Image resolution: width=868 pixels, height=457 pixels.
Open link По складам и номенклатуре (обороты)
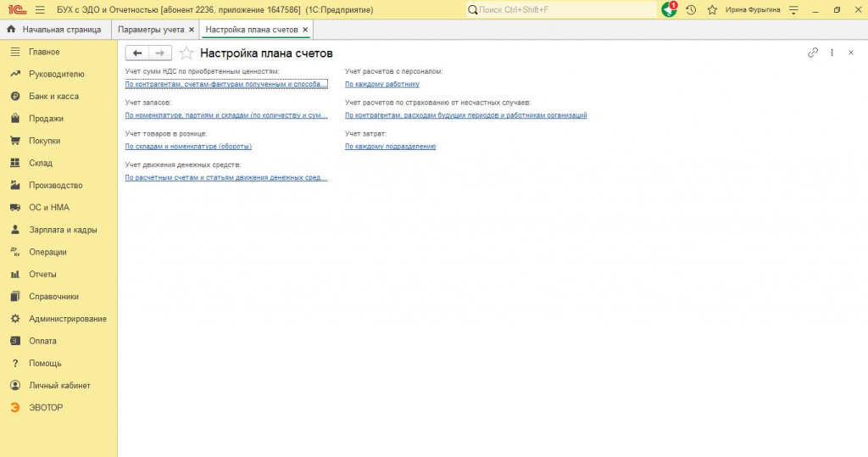(188, 146)
